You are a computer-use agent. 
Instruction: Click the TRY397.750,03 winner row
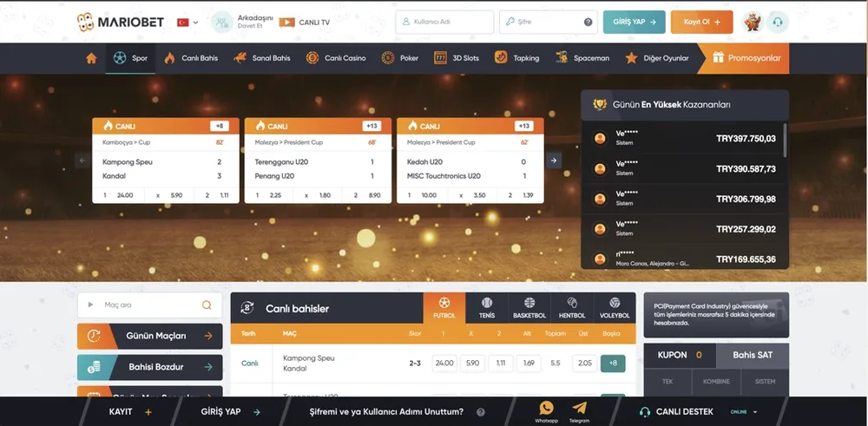[682, 138]
